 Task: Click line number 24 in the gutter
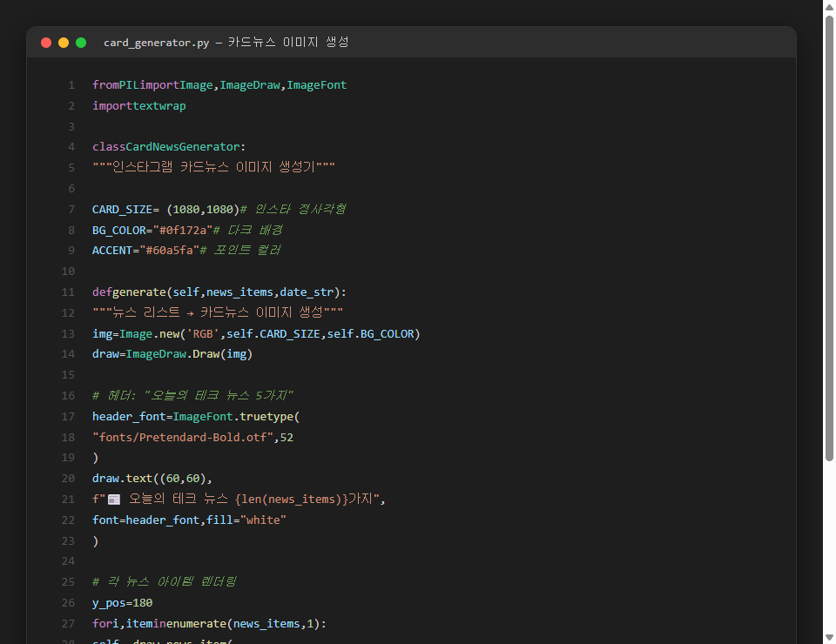(x=68, y=561)
